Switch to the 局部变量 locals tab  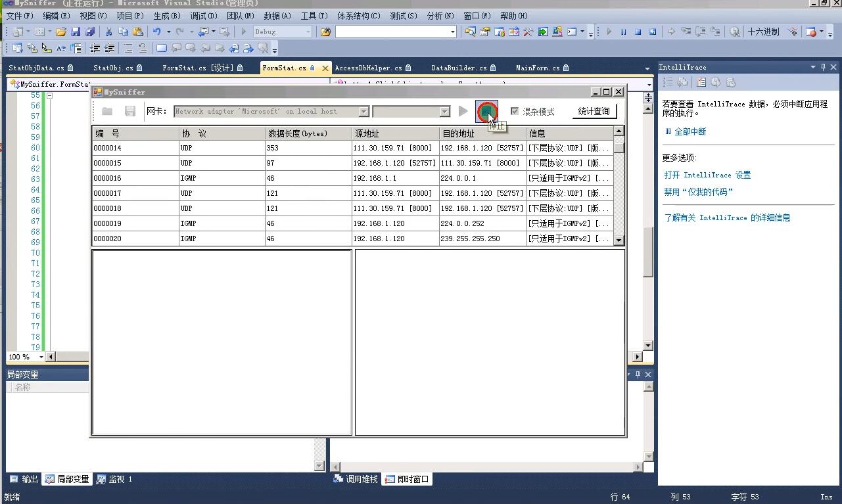[x=67, y=479]
